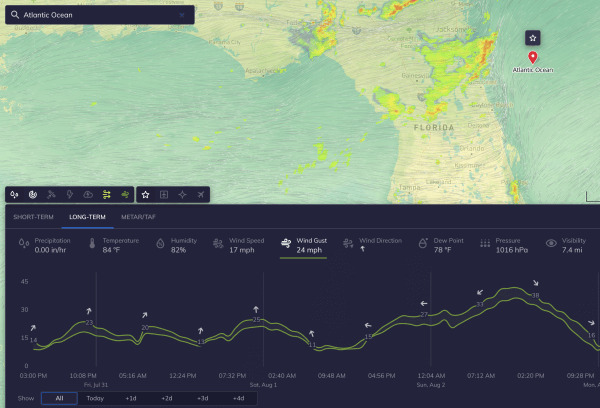The width and height of the screenshot is (600, 408).
Task: Enable the cloud layer icon
Action: pyautogui.click(x=88, y=194)
